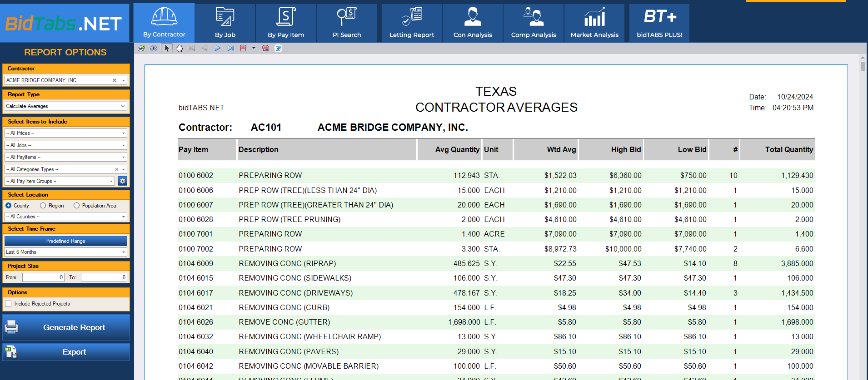This screenshot has width=868, height=380.
Task: Click the Export button
Action: 66,352
